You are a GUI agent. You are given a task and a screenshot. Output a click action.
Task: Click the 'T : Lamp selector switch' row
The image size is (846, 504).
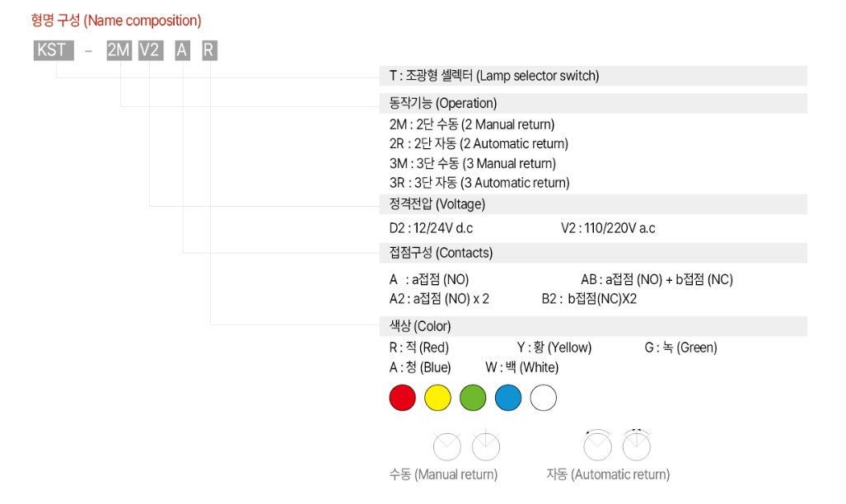click(593, 76)
